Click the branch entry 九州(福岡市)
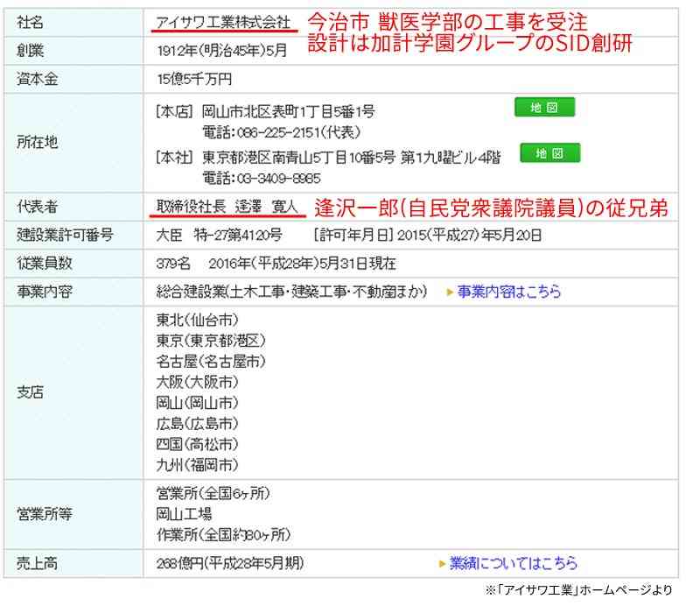 tap(198, 465)
